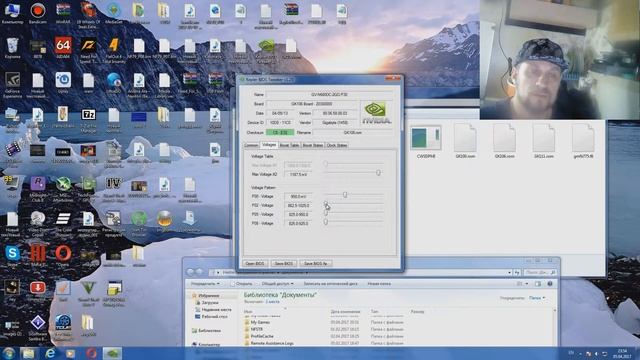Click the BIOS Name field
640x360 pixels.
tap(329, 95)
